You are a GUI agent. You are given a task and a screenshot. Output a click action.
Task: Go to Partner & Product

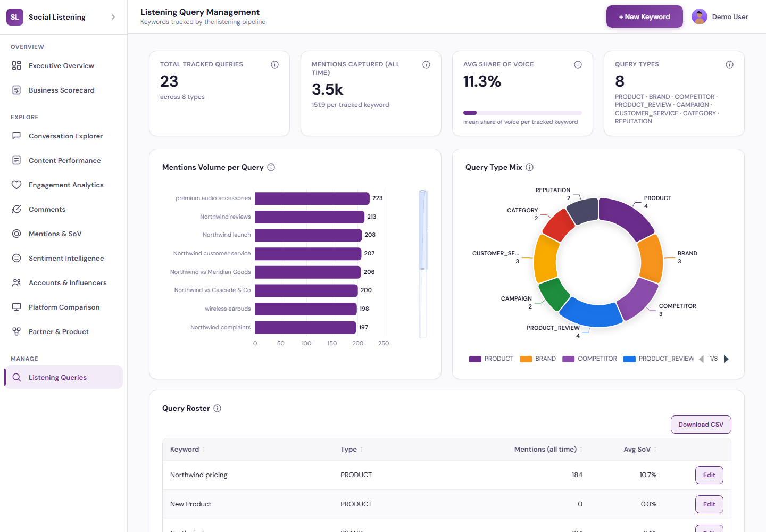[x=63, y=331]
